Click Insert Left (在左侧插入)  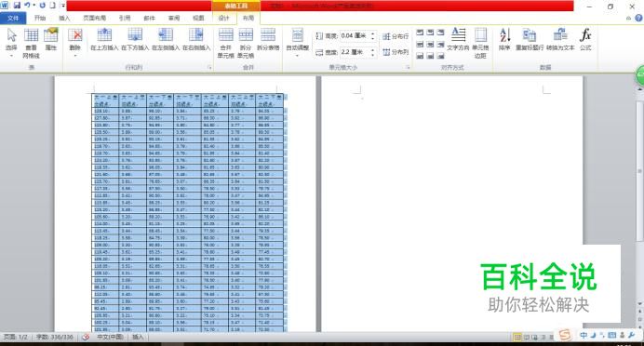point(166,39)
